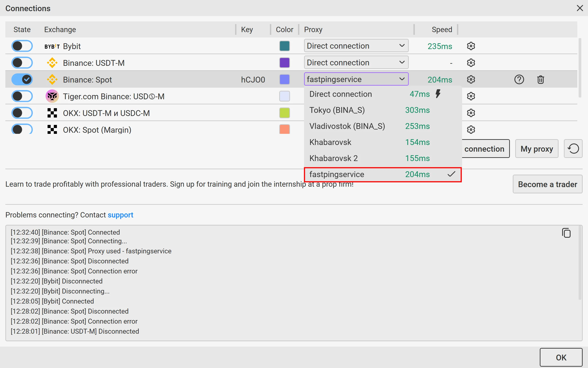This screenshot has width=588, height=368.
Task: Expand Bybit proxy dropdown
Action: click(356, 46)
